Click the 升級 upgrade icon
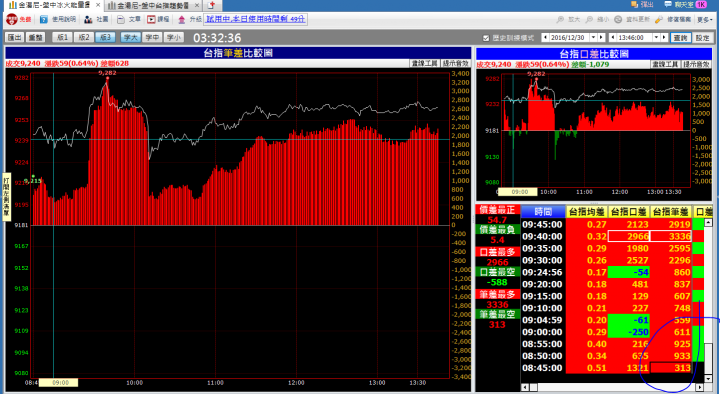This screenshot has width=720, height=394. pyautogui.click(x=182, y=19)
